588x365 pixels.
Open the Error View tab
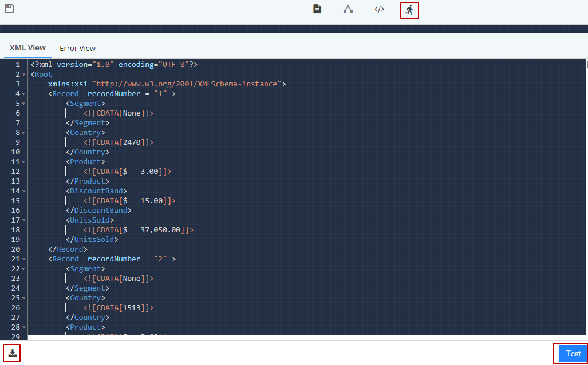[x=77, y=49]
